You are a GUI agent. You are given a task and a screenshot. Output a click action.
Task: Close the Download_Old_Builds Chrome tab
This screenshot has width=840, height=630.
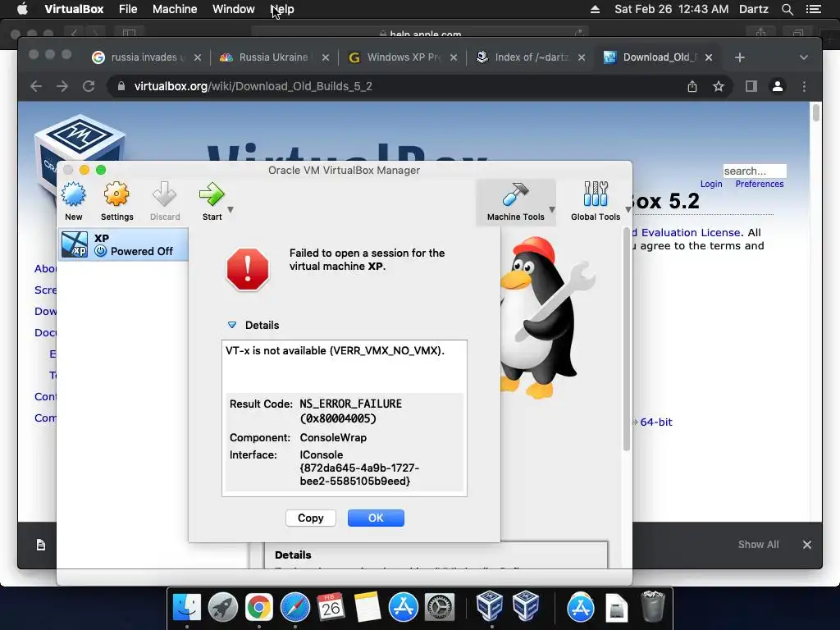click(709, 57)
